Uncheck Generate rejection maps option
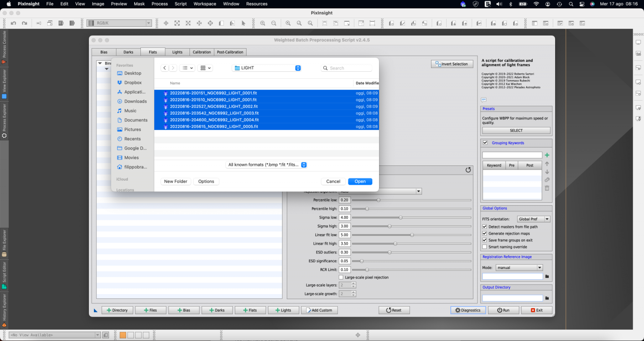Image resolution: width=644 pixels, height=341 pixels. [x=485, y=233]
